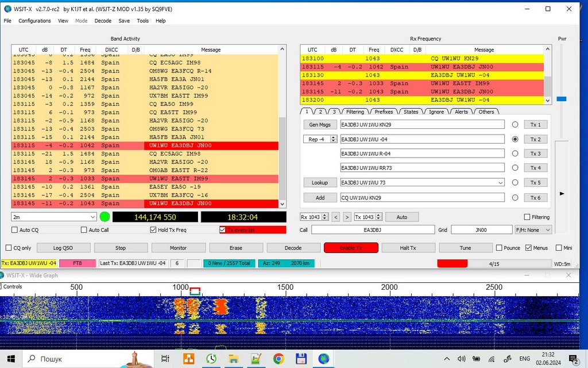588x368 pixels.
Task: Open File Explorer from the taskbar
Action: [x=234, y=359]
